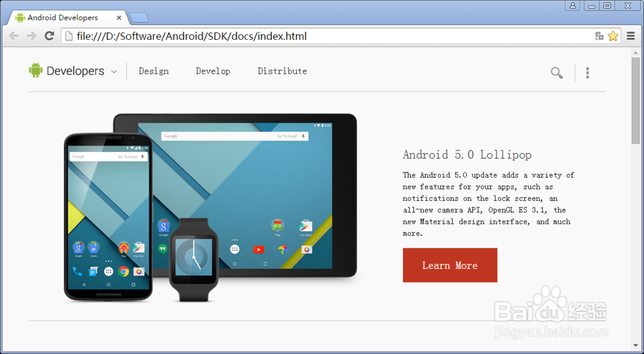Open a new tab with the new-tab button
644x354 pixels.
coord(139,18)
